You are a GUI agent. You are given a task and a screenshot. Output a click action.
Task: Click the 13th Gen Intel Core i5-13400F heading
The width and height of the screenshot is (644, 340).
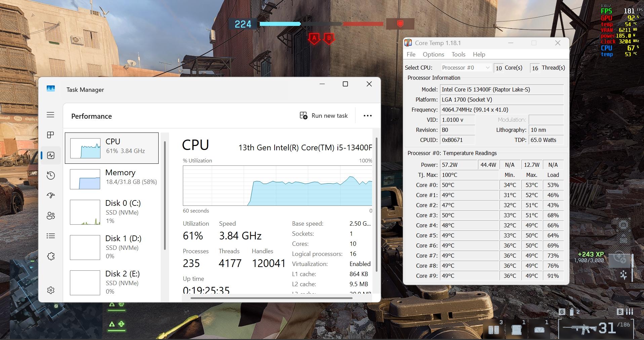(x=305, y=148)
